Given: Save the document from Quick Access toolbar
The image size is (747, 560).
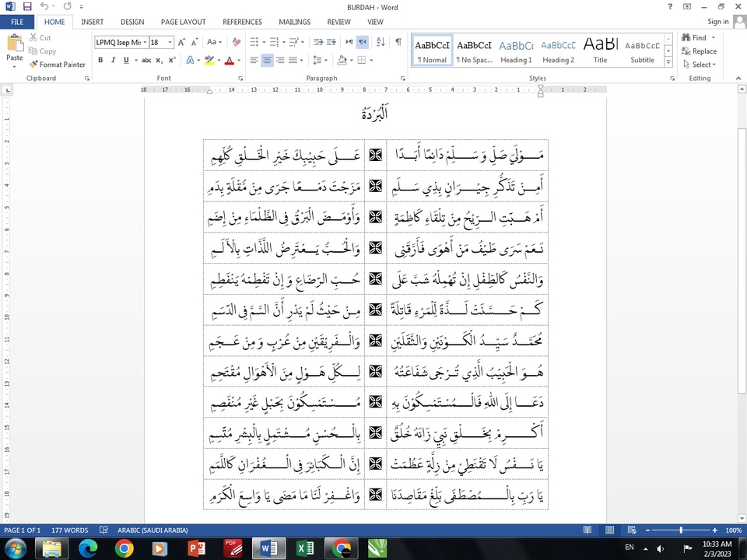Looking at the screenshot, I should tap(27, 7).
